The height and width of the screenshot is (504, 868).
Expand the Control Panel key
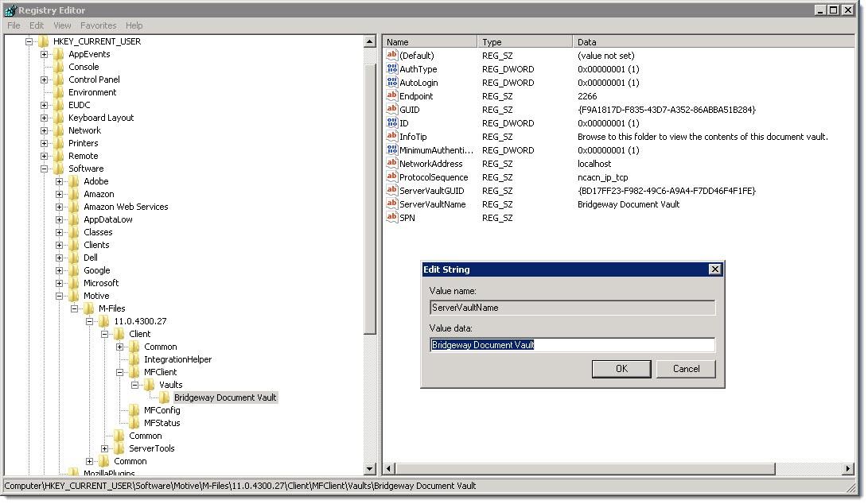(x=44, y=79)
